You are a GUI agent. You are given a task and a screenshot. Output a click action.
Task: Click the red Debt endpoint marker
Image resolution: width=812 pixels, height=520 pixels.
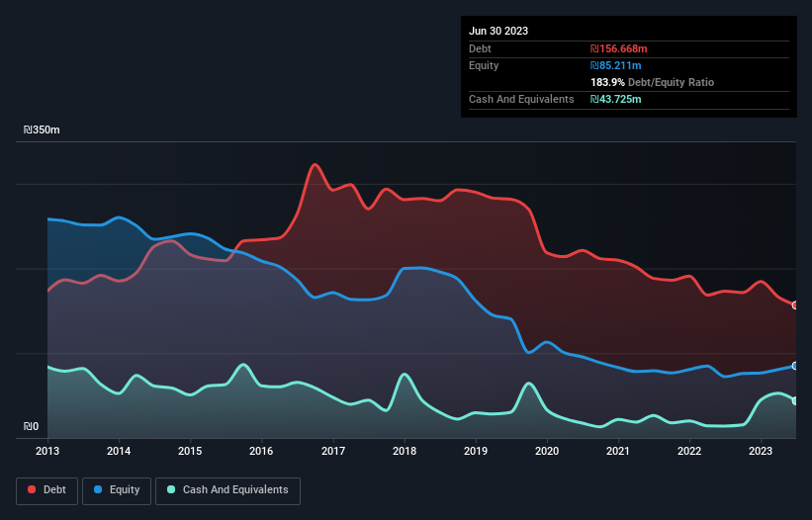pos(794,305)
